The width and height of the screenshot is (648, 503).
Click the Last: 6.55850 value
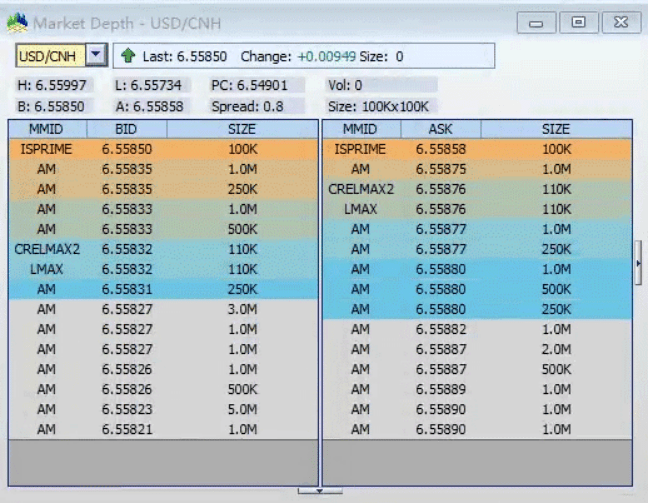click(x=185, y=56)
